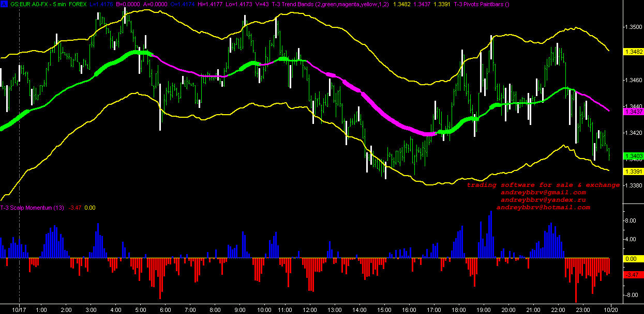
Task: Click the yellow 1.3391 lower band price tag
Action: point(633,171)
